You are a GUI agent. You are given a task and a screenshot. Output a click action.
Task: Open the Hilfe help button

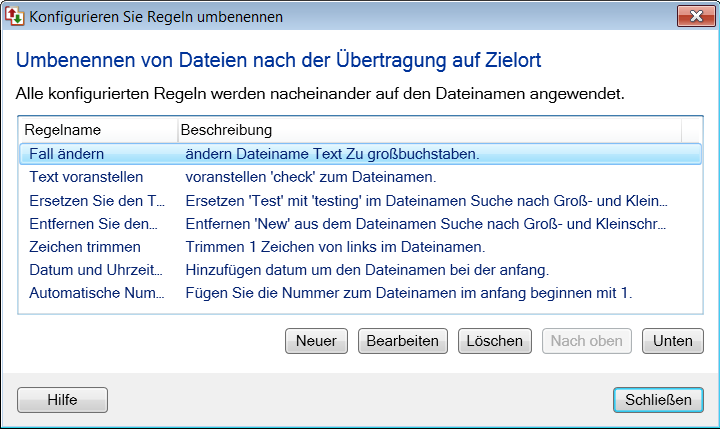62,400
